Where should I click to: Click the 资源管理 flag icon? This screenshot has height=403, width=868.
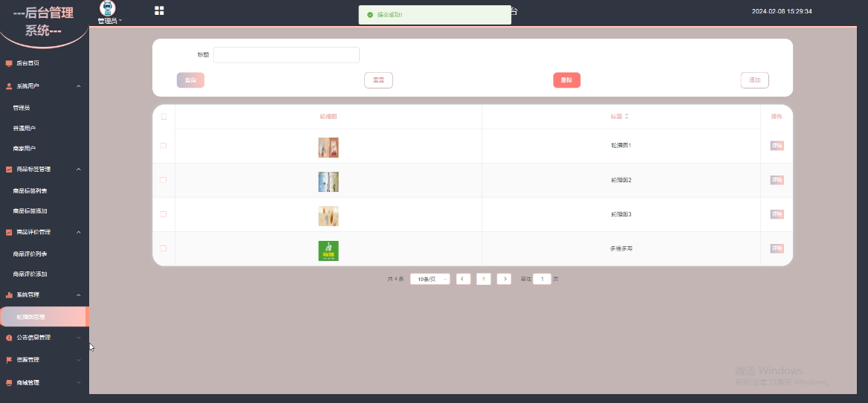(x=9, y=360)
